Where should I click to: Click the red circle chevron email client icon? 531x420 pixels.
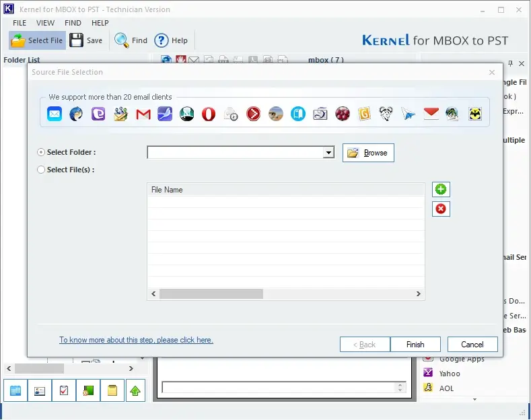253,114
